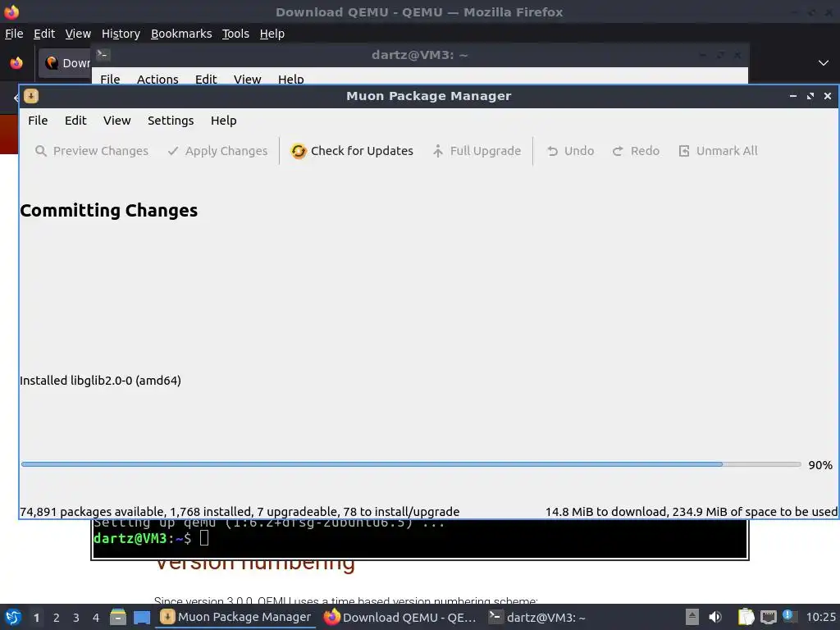Image resolution: width=840 pixels, height=630 pixels.
Task: Open the application launcher in taskbar
Action: point(13,617)
